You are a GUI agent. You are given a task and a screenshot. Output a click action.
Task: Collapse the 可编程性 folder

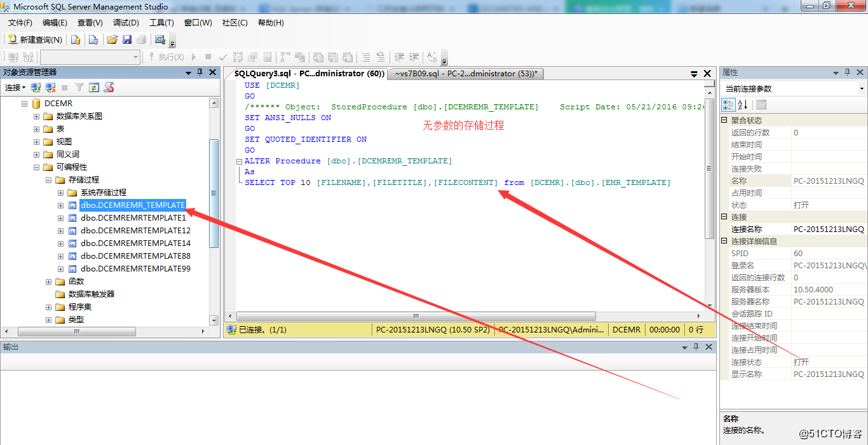tap(37, 167)
